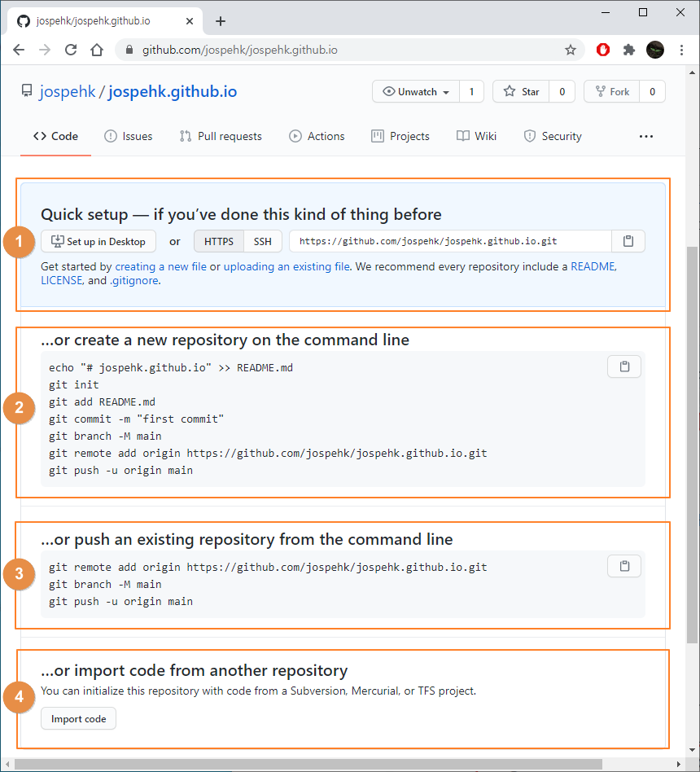Show more repository tabs via ellipsis
This screenshot has height=772, width=700.
645,136
